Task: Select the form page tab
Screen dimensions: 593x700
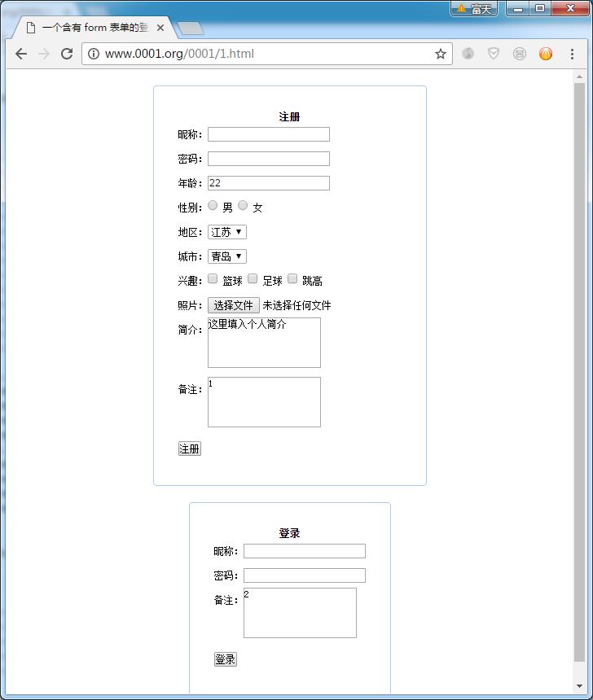Action: pyautogui.click(x=93, y=28)
